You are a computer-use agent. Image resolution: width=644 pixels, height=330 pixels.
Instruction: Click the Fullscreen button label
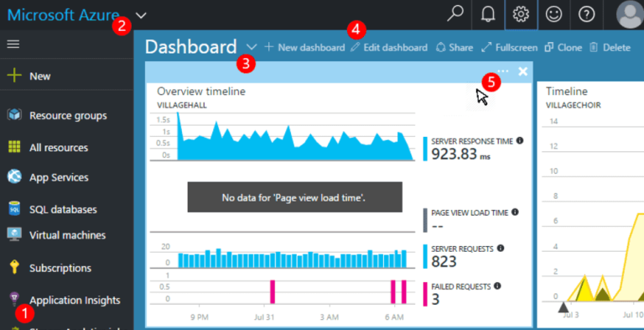517,48
